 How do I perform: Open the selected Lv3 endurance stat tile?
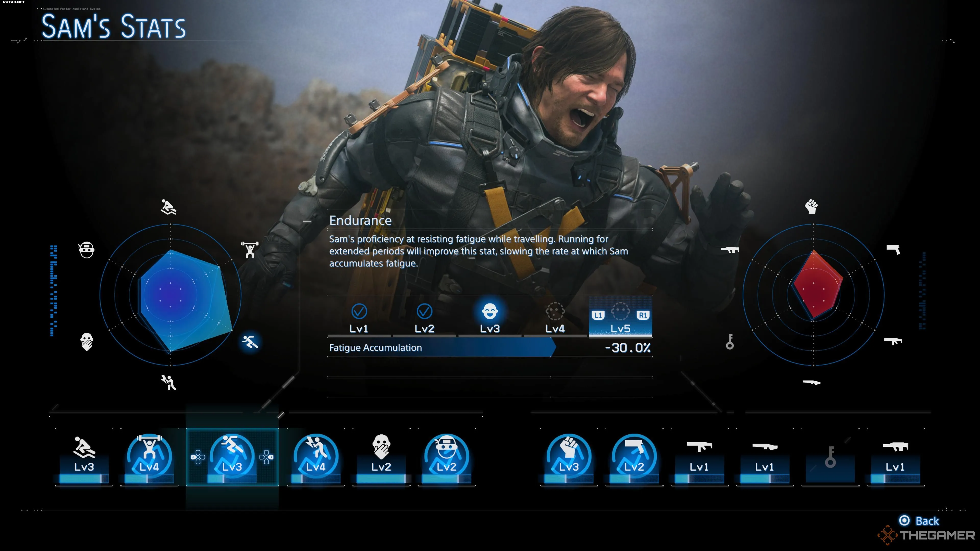coord(232,457)
